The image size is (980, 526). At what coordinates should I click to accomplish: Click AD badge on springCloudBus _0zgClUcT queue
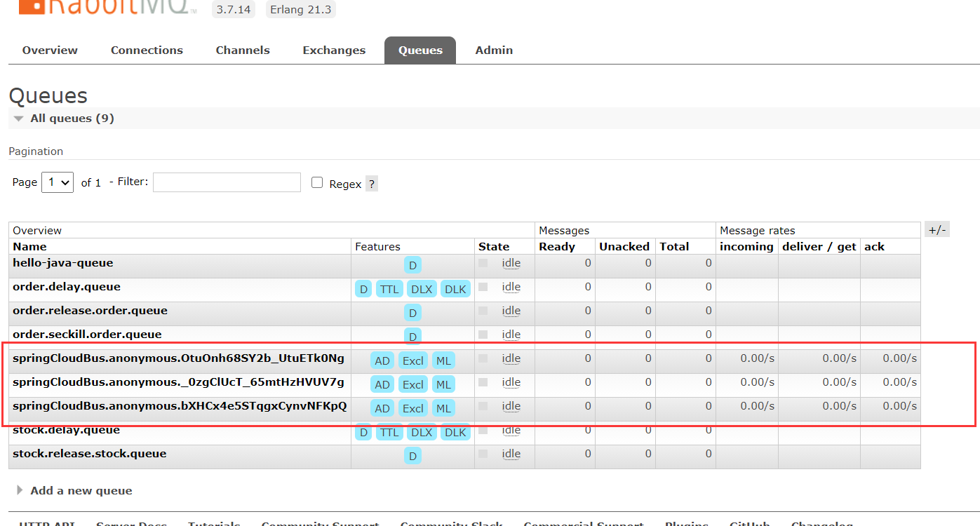pos(382,384)
